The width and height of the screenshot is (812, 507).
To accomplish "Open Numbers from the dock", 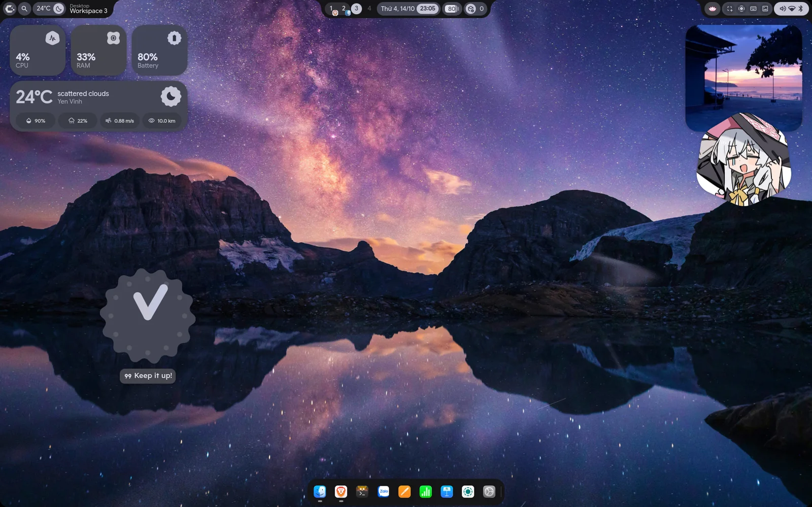I will tap(426, 491).
